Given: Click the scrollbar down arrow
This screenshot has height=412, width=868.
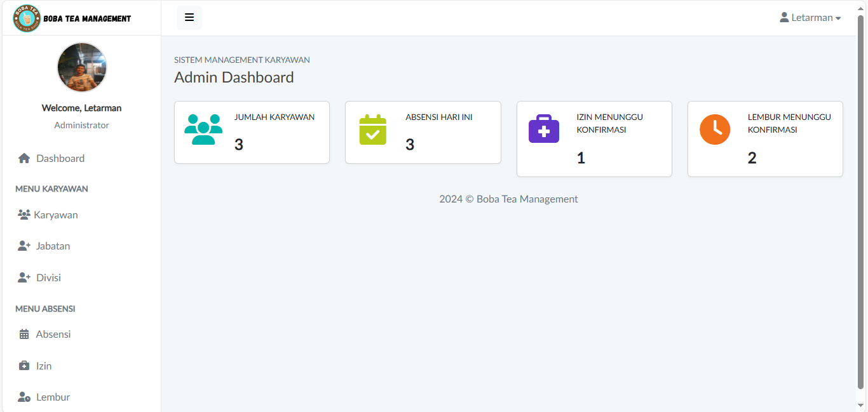Looking at the screenshot, I should point(861,405).
